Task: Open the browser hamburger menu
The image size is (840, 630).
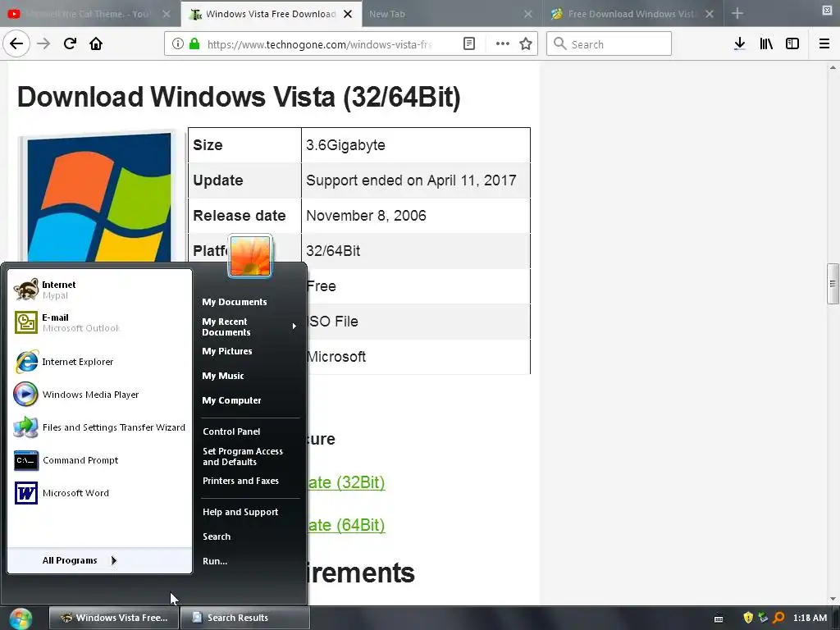Action: [824, 44]
